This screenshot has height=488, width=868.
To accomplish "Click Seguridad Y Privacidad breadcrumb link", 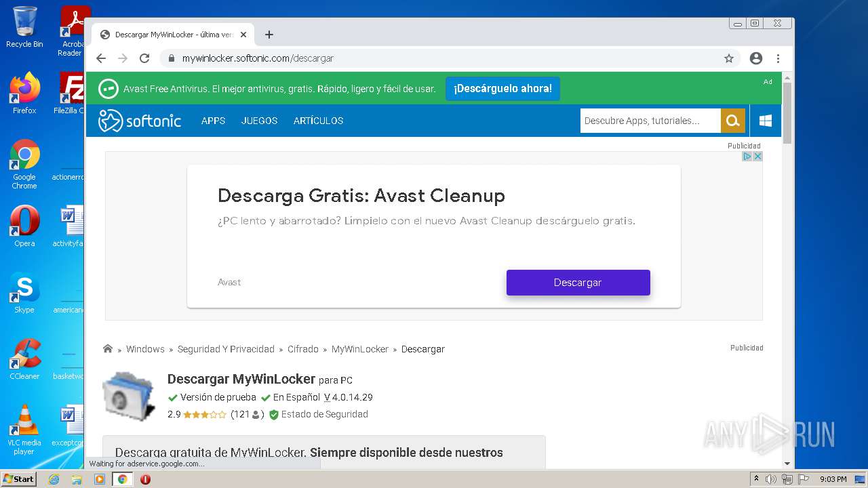I will tap(226, 349).
